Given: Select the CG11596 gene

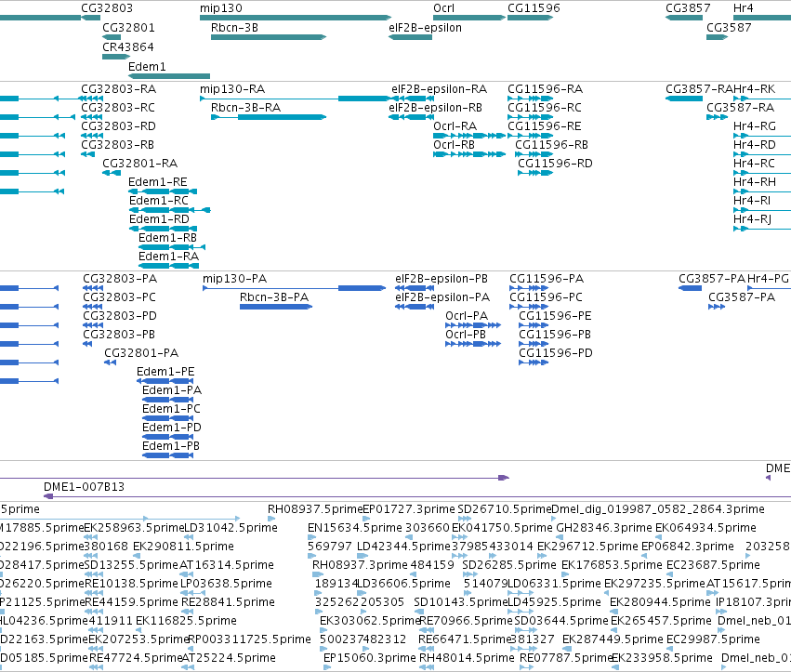Looking at the screenshot, I should tap(530, 18).
